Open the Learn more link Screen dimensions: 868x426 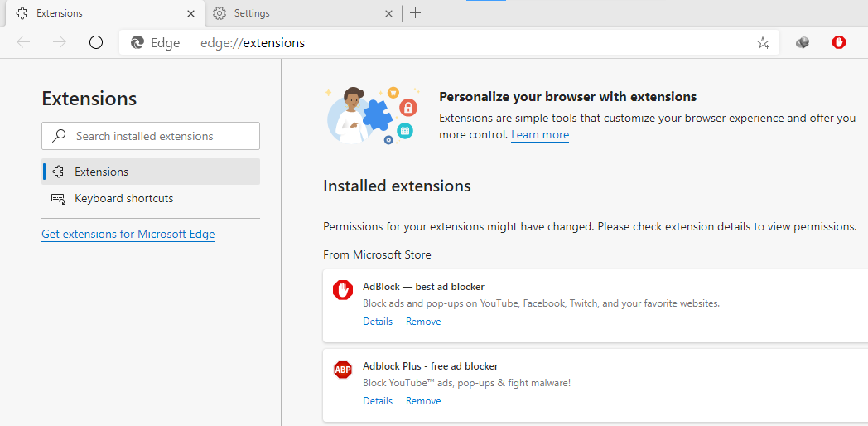(540, 134)
